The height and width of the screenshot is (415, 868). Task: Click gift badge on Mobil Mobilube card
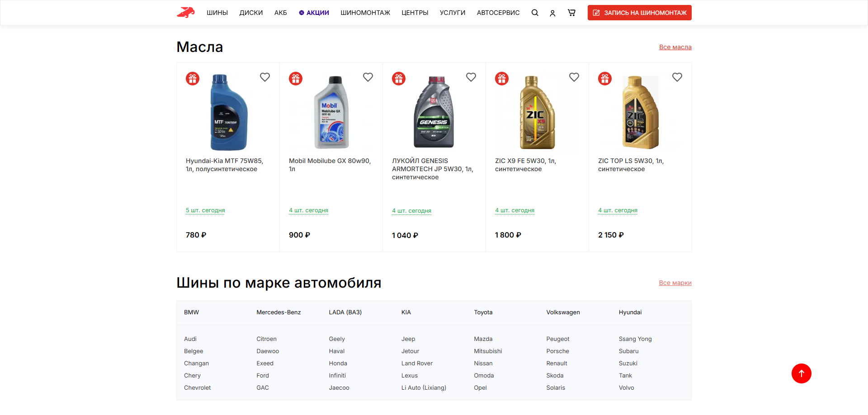296,79
